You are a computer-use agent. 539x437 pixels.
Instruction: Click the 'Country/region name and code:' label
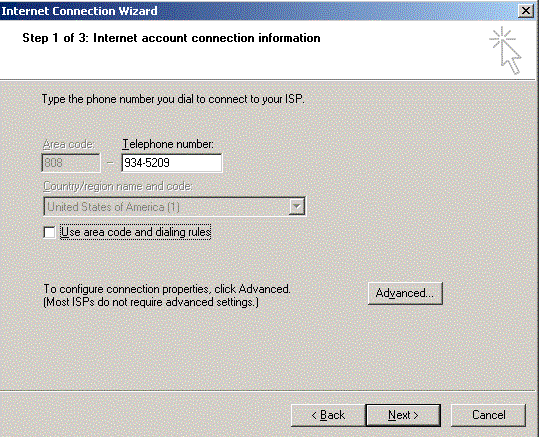(x=118, y=186)
